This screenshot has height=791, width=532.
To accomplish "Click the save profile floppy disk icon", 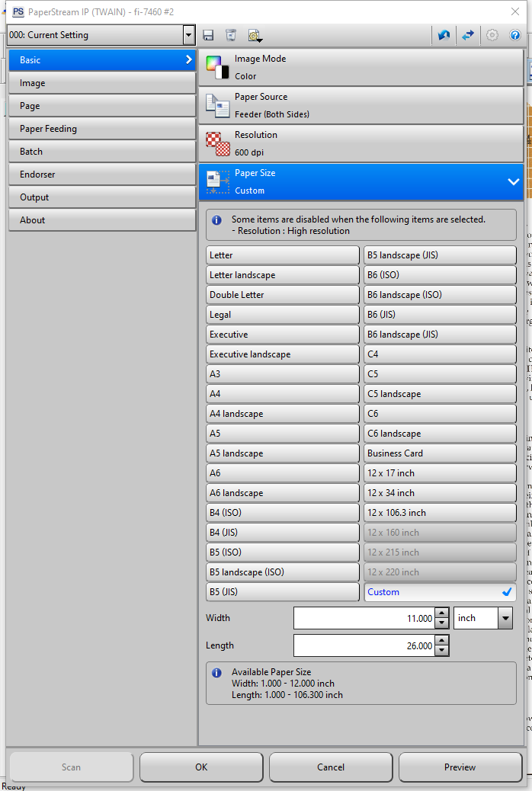I will [x=208, y=35].
